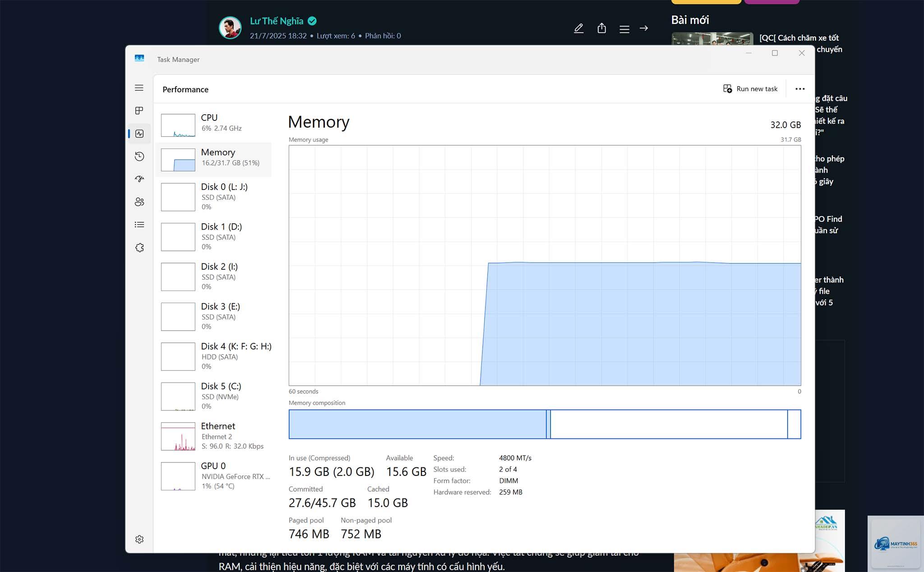Select Disk 0 (L: J:) entry

click(x=213, y=197)
